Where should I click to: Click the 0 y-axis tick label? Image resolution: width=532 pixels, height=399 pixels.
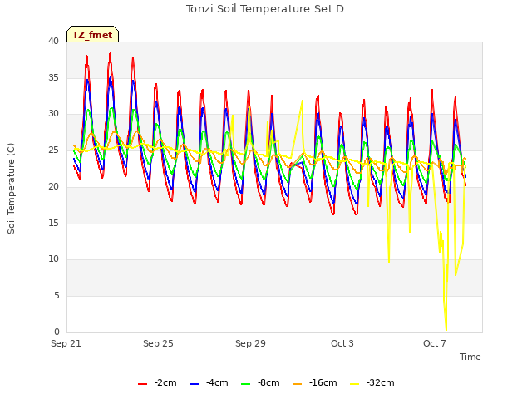[x=57, y=332]
